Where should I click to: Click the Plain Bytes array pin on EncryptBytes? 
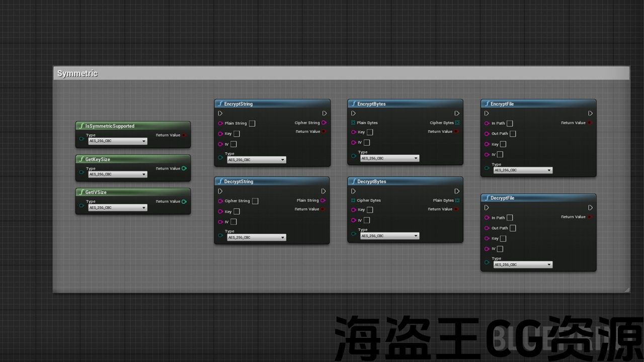(x=353, y=123)
